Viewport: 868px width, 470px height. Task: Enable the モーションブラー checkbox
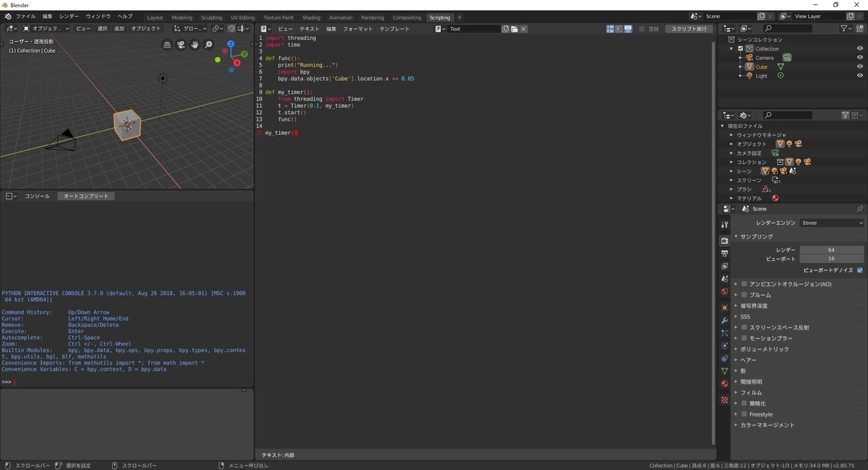[x=744, y=338]
